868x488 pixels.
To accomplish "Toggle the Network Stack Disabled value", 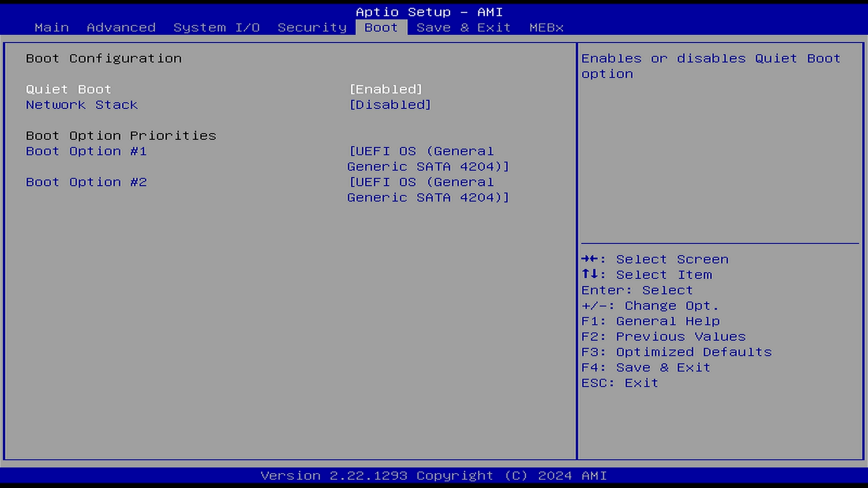I will coord(390,105).
